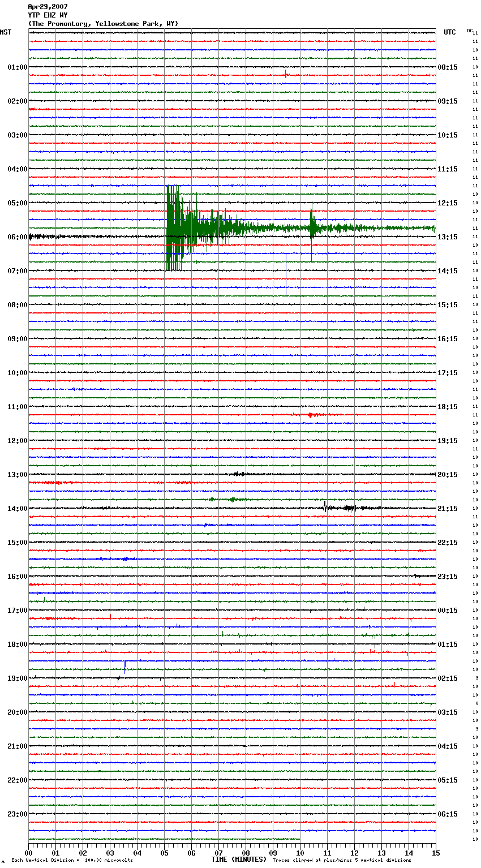Screen dimensions: 481x868
Task: Select the 23:00 MST row label
Action: (x=18, y=814)
